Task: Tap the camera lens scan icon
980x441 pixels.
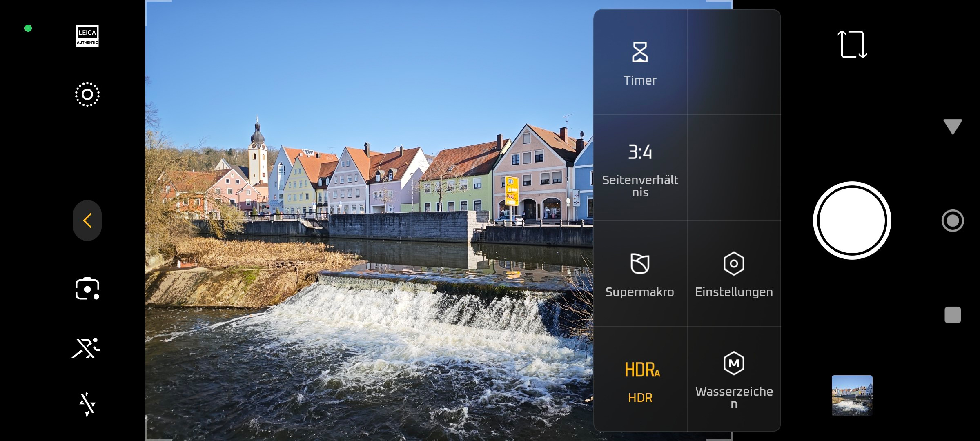Action: pyautogui.click(x=87, y=289)
